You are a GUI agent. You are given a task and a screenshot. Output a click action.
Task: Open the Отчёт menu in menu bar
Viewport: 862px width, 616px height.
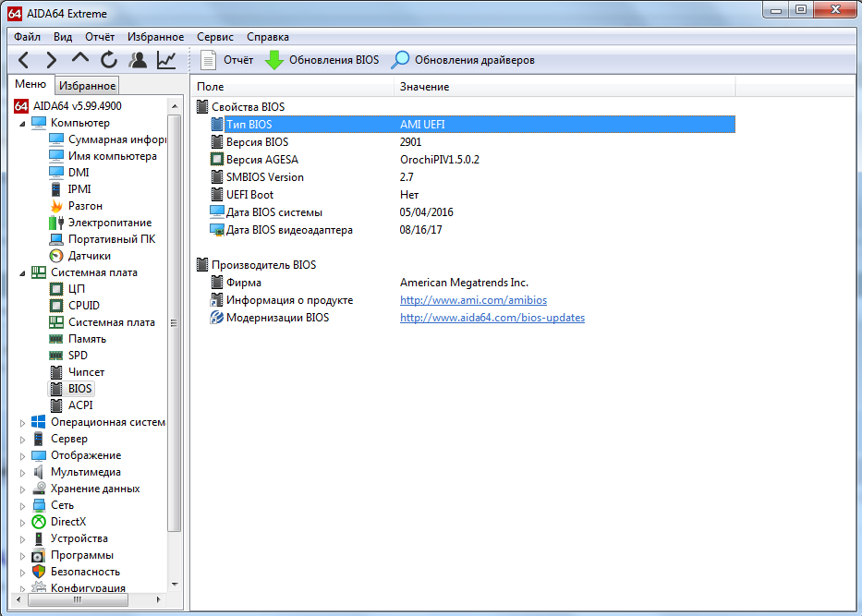pos(100,37)
